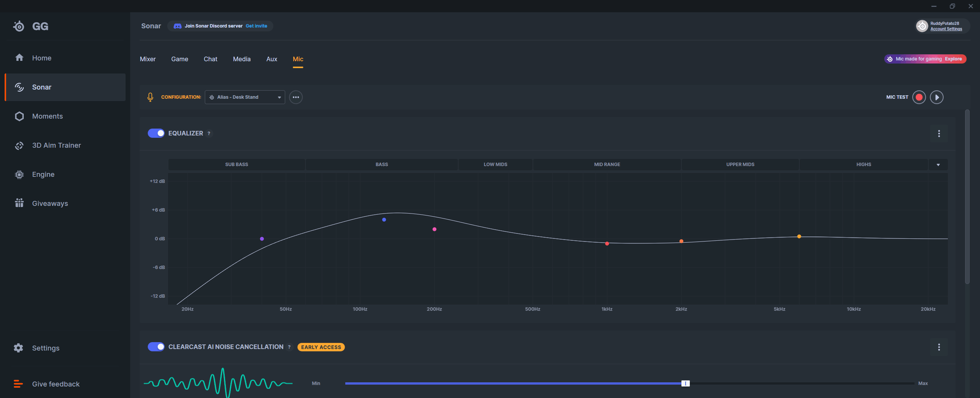Image resolution: width=980 pixels, height=398 pixels.
Task: Open Settings with the gear icon
Action: [x=18, y=348]
